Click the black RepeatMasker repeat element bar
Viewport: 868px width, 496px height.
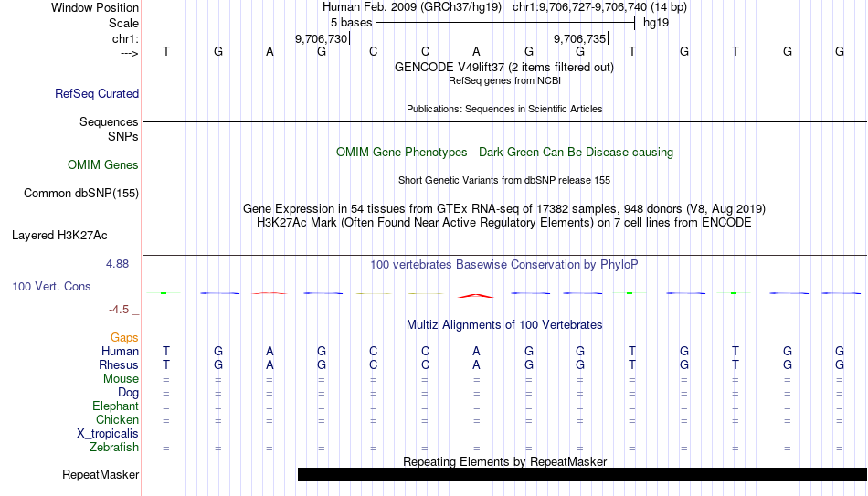pos(582,474)
